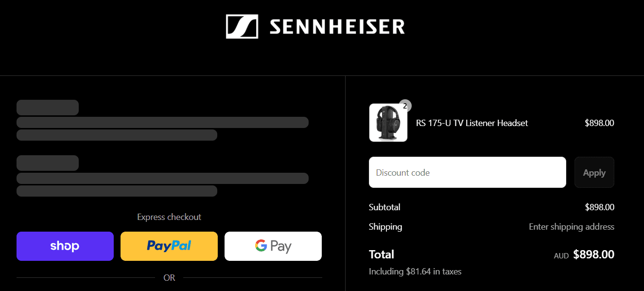Click the SENNHEISER wordmark text in header
Screen dimensions: 644x291
click(x=337, y=27)
